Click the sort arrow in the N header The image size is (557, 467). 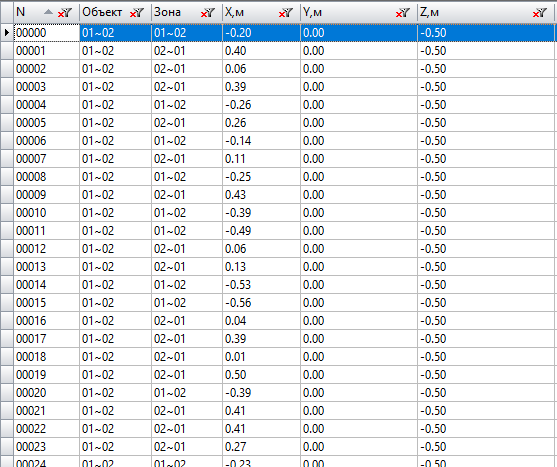click(x=48, y=12)
